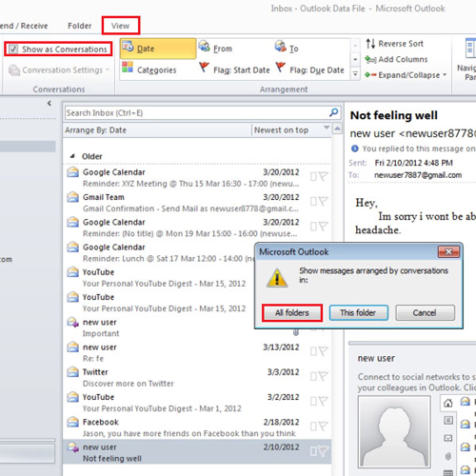This screenshot has height=476, width=476.
Task: Select the Twitter Discover more email
Action: 197,378
